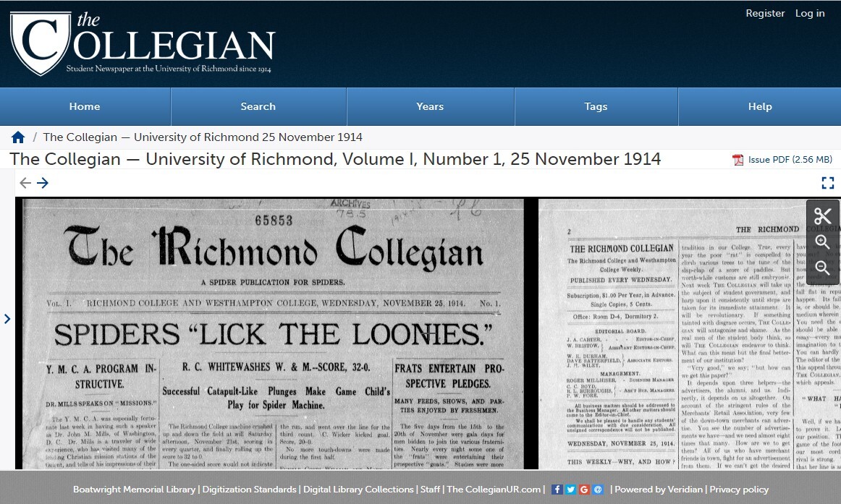Enter fullscreen view of the issue
Screen dimensions: 841x504
[x=828, y=183]
